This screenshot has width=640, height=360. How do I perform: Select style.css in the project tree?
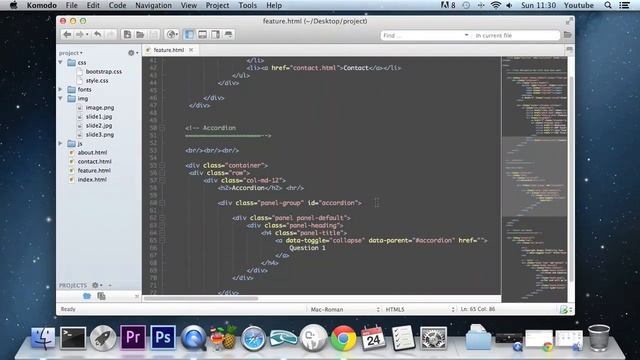(x=97, y=80)
